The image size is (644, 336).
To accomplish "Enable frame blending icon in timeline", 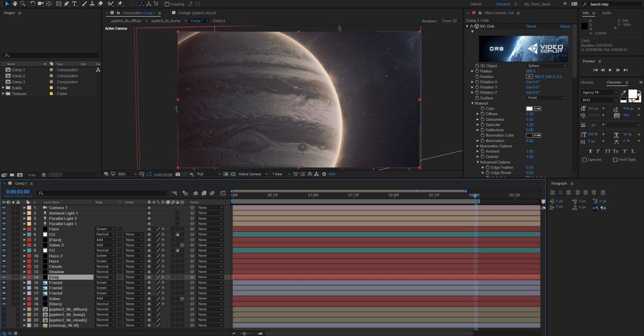I will click(x=204, y=193).
